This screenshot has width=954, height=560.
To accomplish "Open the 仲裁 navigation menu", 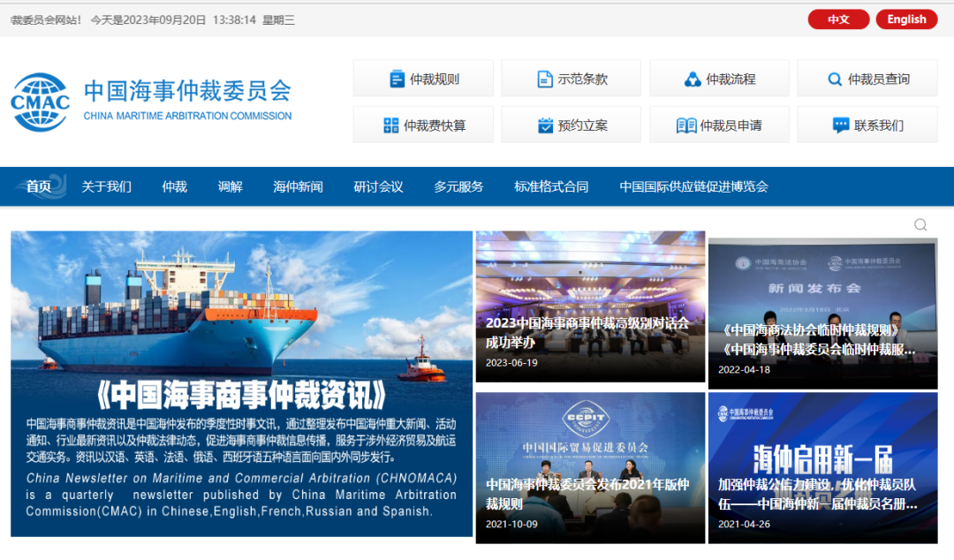I will point(175,186).
